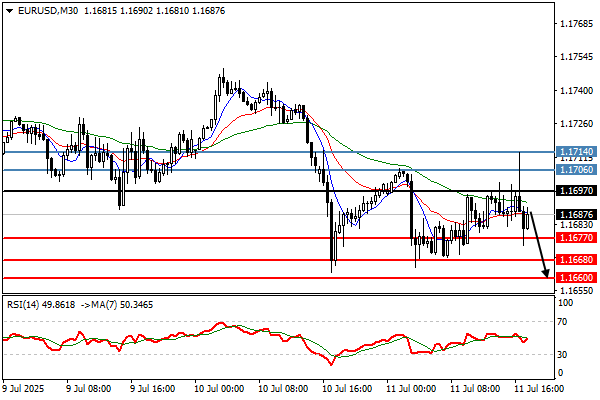Click the 11 Jul 16:00 time axis label
This screenshot has width=600, height=400.
pyautogui.click(x=539, y=389)
